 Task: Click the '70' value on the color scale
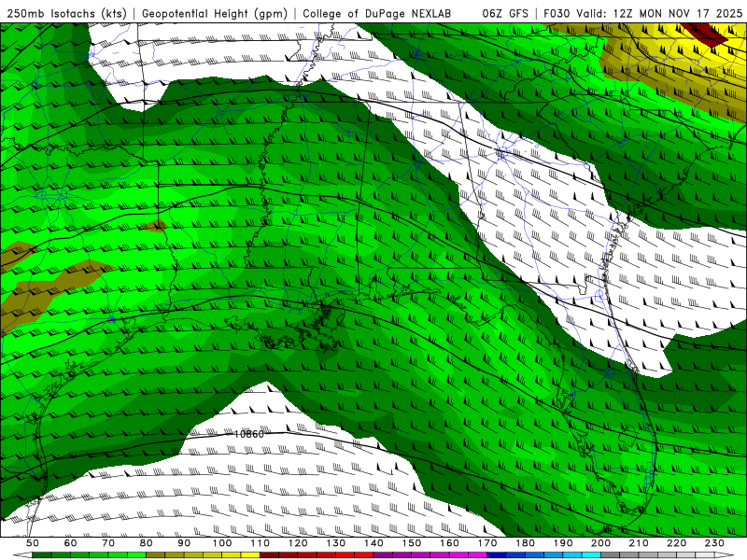pos(108,543)
